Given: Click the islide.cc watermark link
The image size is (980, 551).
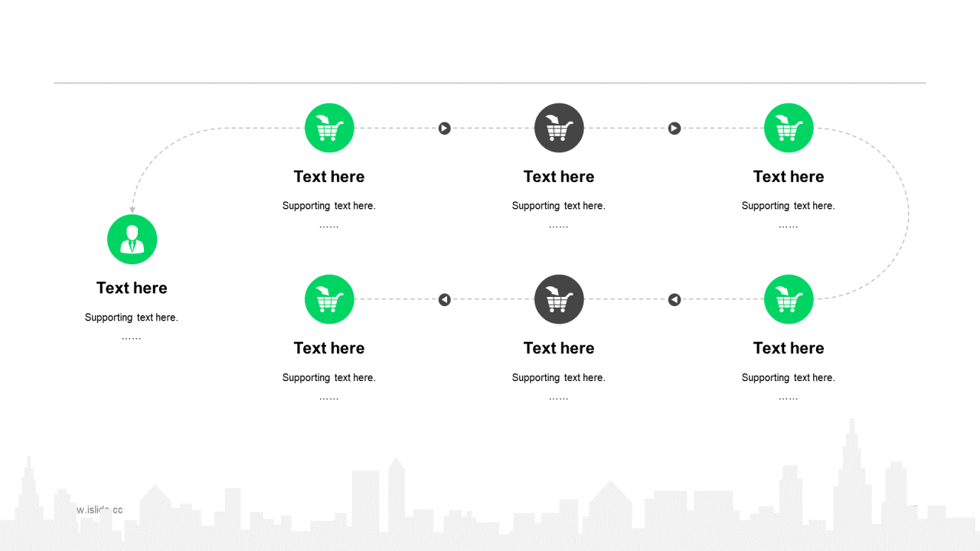Looking at the screenshot, I should (x=100, y=510).
